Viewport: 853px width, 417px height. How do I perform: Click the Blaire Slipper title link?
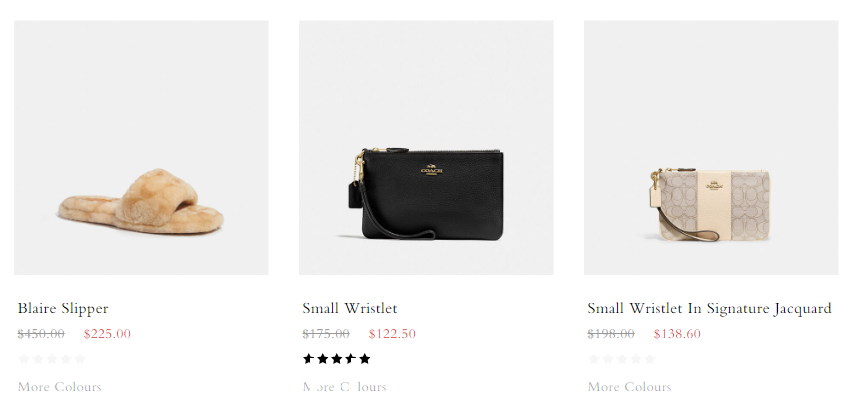(x=63, y=308)
